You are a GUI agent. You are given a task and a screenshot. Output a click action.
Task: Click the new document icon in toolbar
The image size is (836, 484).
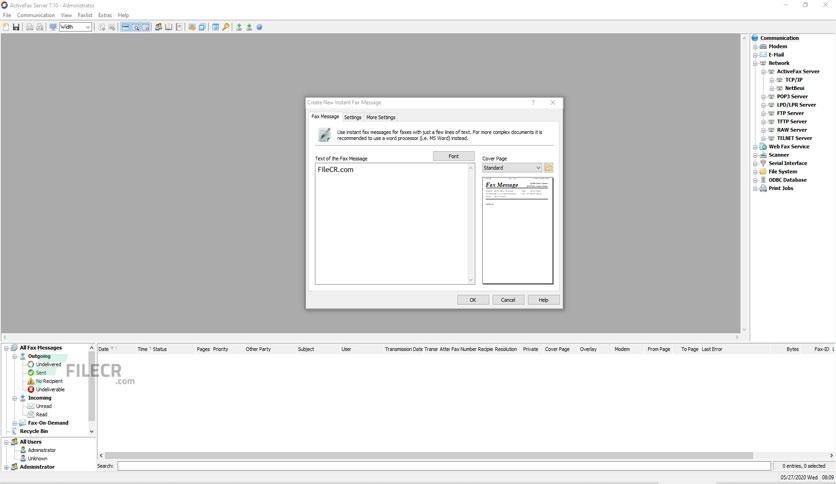pos(6,27)
